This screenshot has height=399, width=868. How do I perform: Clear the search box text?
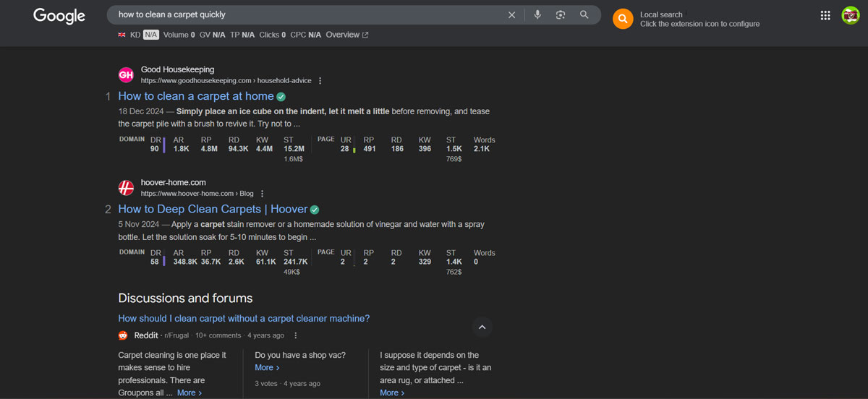coord(511,14)
